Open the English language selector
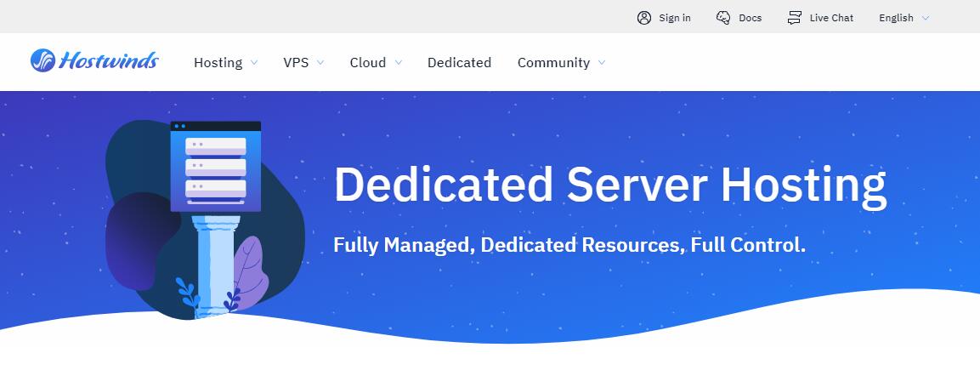 896,18
